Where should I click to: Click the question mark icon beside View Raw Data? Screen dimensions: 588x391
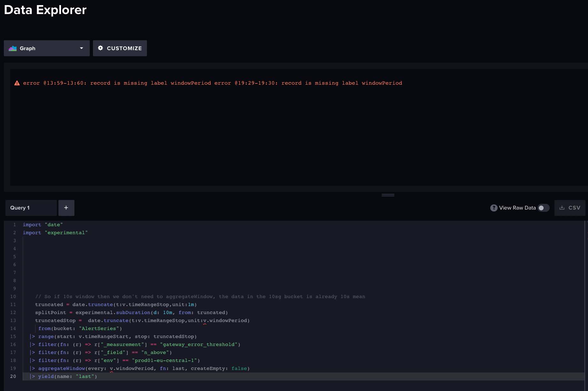click(494, 208)
